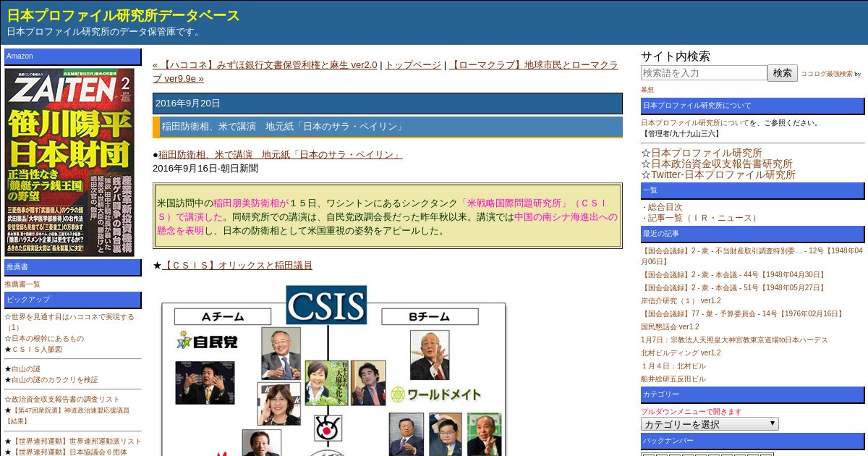The image size is (868, 456).
Task: Open 国民懇話会 ver1.2 article
Action: pos(670,327)
